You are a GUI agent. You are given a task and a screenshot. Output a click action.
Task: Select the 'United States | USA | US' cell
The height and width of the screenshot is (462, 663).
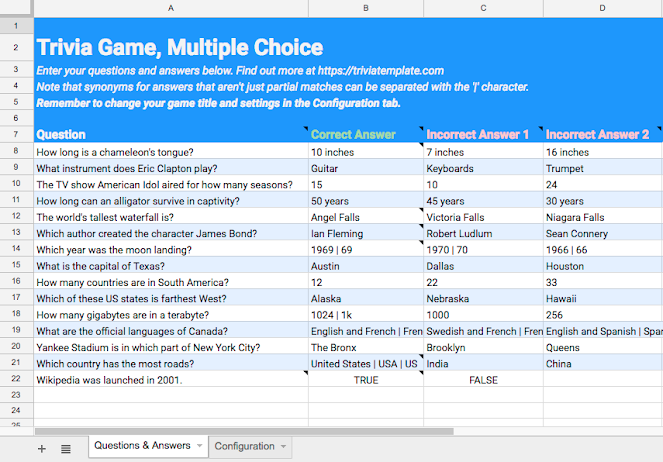tap(366, 363)
